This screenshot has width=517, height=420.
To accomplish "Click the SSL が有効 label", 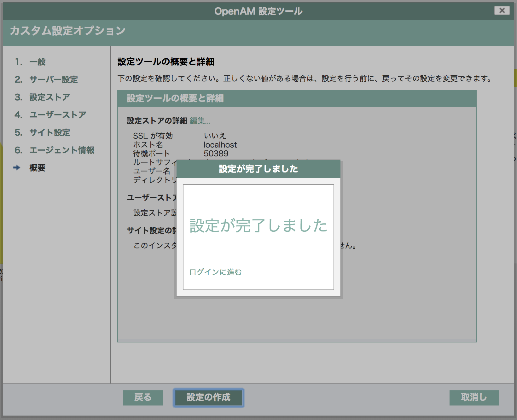I will (153, 136).
